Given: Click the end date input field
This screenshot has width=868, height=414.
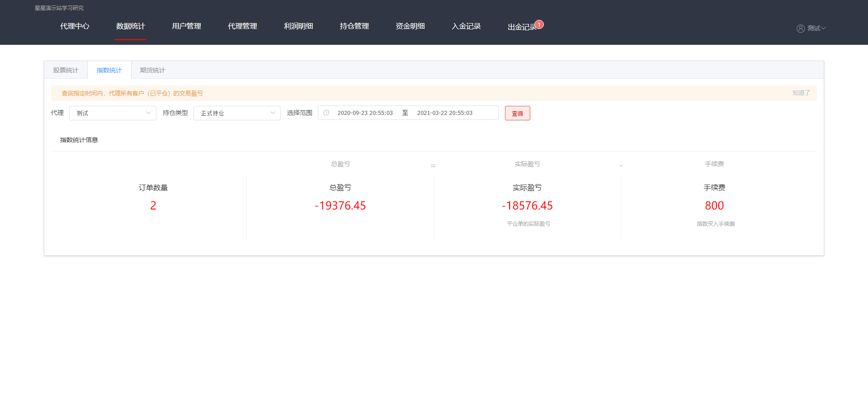Looking at the screenshot, I should 445,113.
